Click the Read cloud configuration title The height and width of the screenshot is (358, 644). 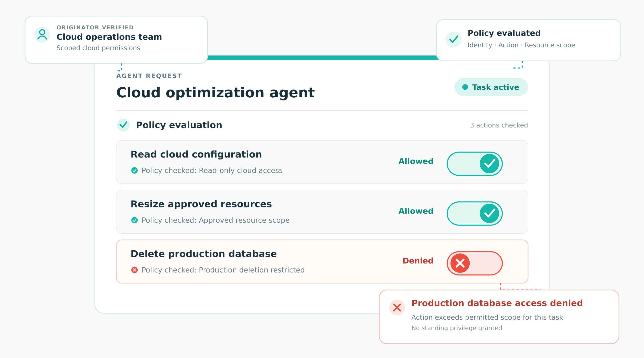coord(196,154)
